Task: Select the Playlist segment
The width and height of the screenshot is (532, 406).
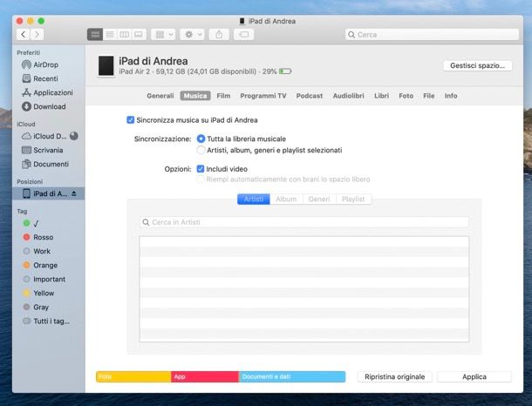Action: (x=353, y=199)
